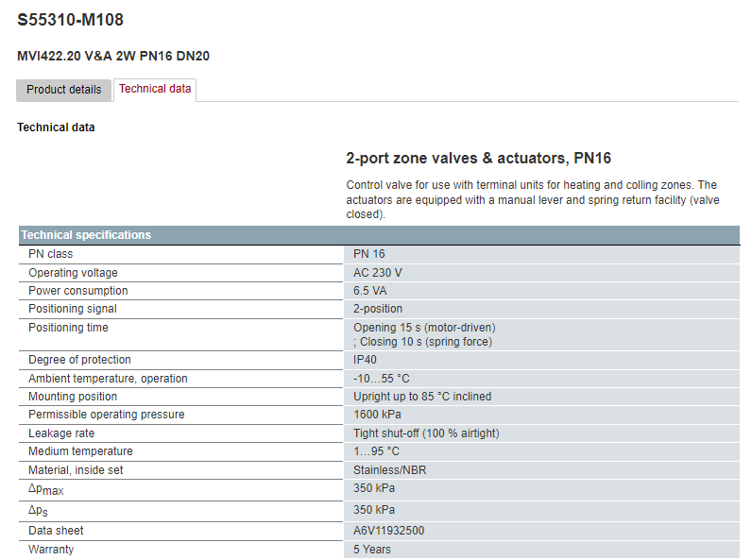This screenshot has width=752, height=560.
Task: Click the Ambient temperature, operation label
Action: pos(108,379)
